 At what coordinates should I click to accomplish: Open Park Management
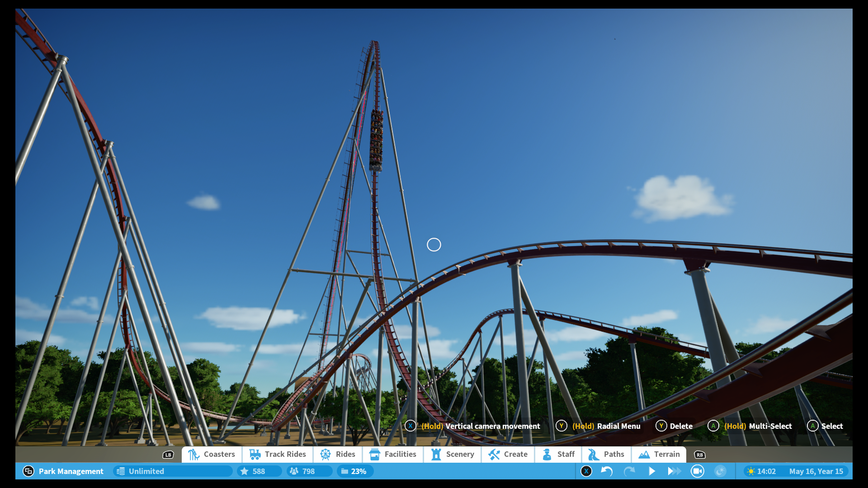pos(63,471)
